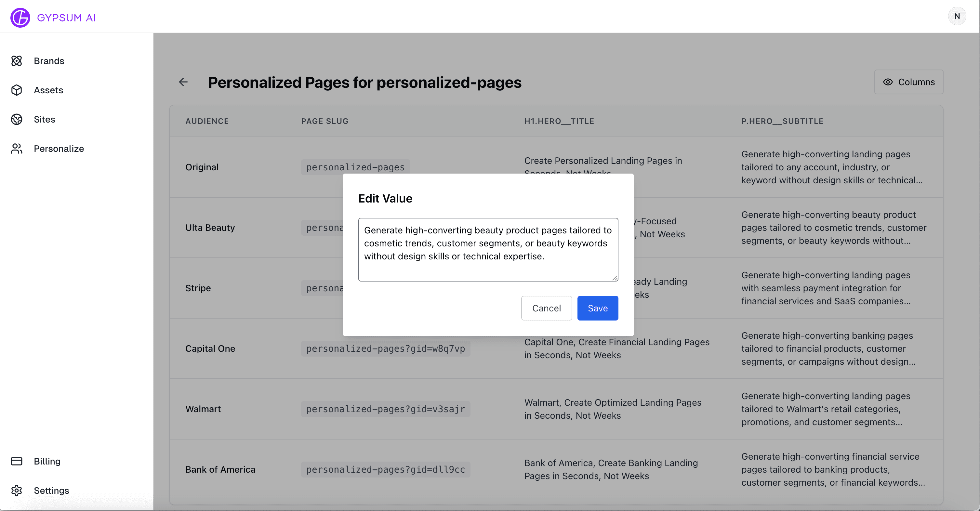980x511 pixels.
Task: Open the Sites globe icon
Action: [17, 119]
